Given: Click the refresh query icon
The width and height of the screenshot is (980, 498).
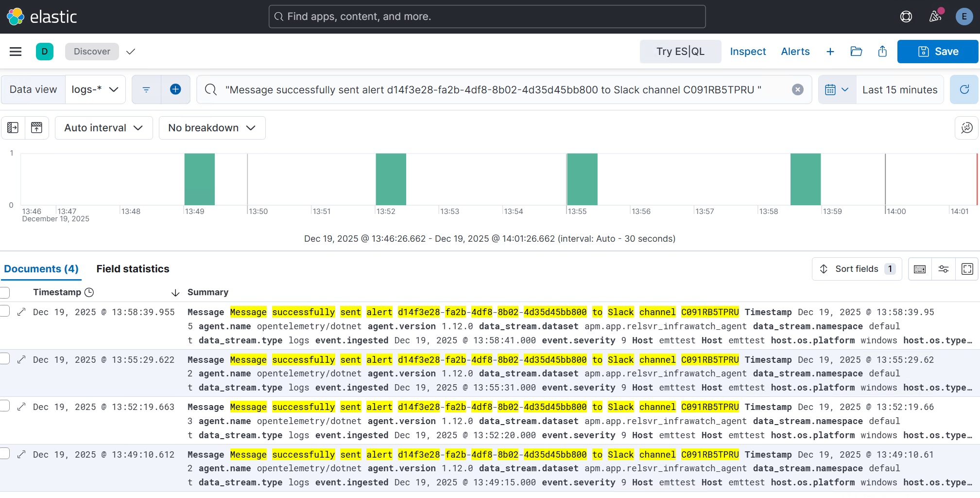Looking at the screenshot, I should 964,89.
